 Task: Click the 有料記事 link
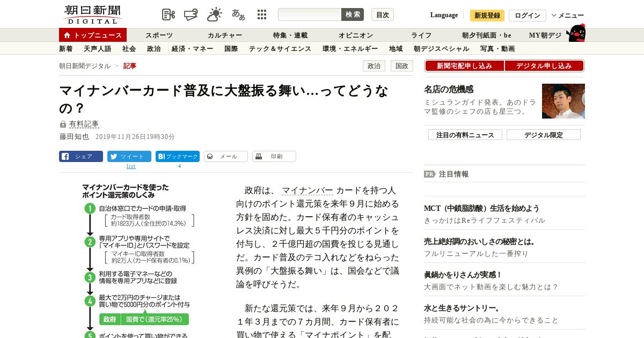tap(84, 124)
